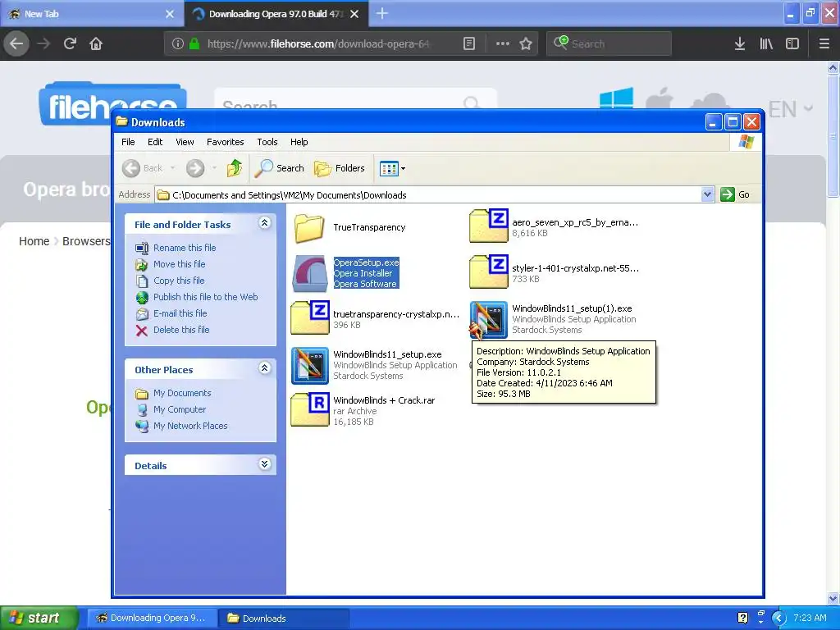Bookmark this page with star icon
Viewport: 840px width, 630px height.
tap(526, 43)
